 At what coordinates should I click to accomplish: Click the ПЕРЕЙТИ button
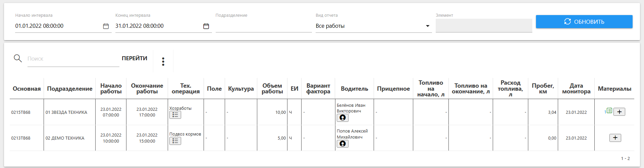134,59
